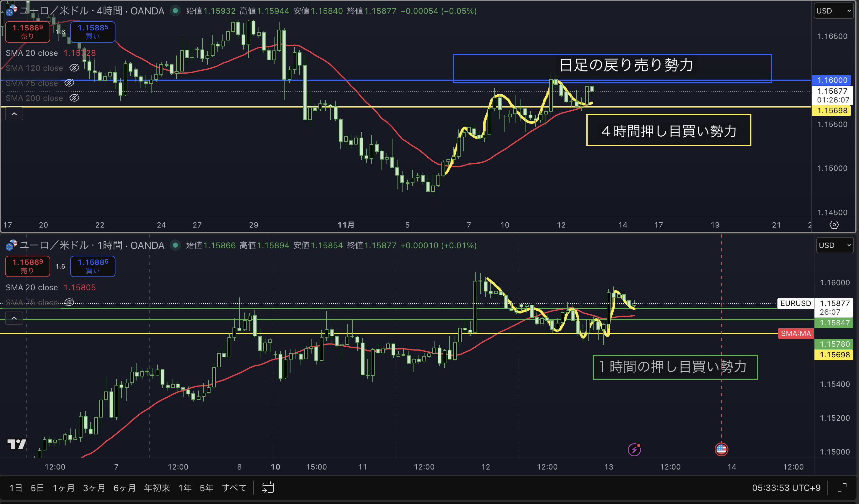Select the 3ヶ月 time range
This screenshot has width=859, height=504.
pos(94,488)
